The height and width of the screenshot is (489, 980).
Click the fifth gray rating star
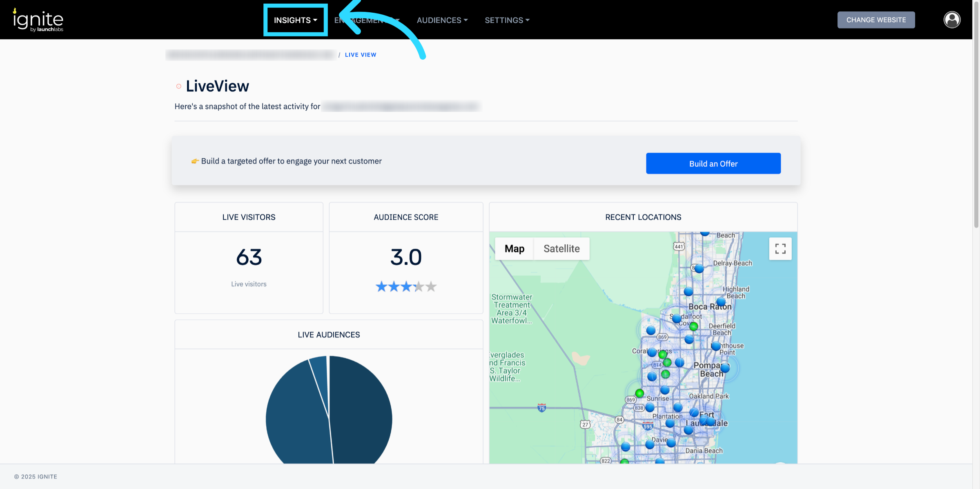(x=431, y=286)
